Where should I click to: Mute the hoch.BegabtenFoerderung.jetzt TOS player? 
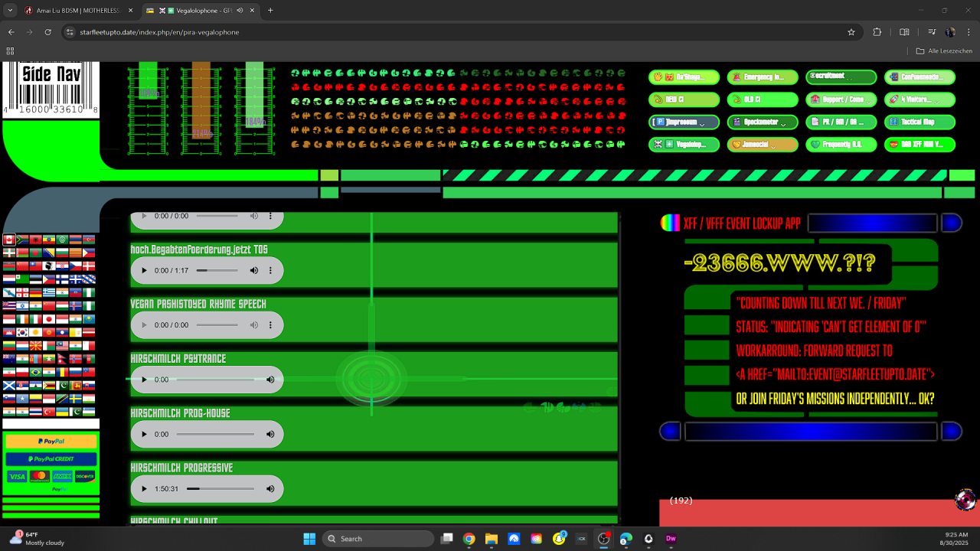[253, 271]
